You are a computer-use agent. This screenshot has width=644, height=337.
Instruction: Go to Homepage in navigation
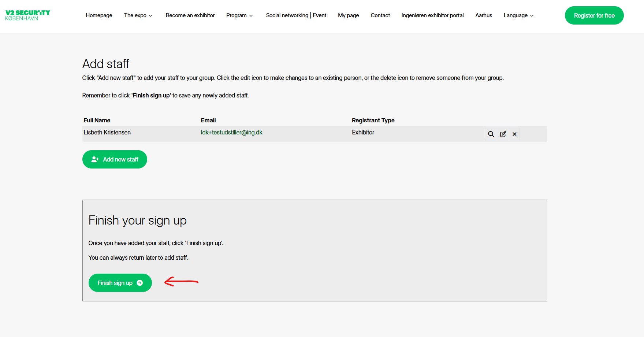click(x=99, y=15)
